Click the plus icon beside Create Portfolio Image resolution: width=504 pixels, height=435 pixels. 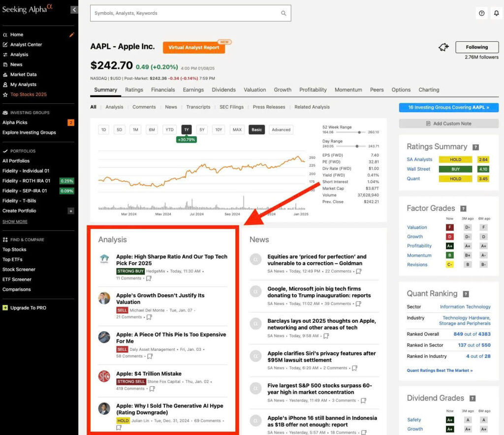click(x=71, y=211)
